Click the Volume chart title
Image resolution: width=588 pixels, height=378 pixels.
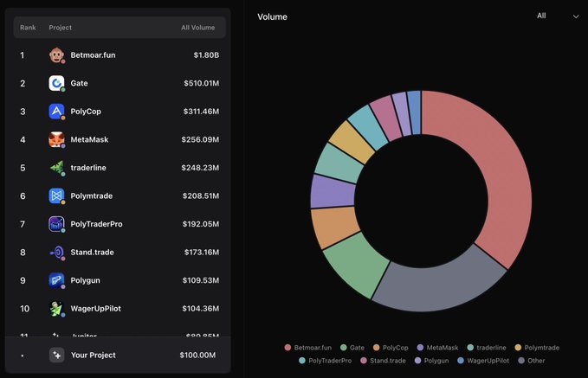(272, 16)
